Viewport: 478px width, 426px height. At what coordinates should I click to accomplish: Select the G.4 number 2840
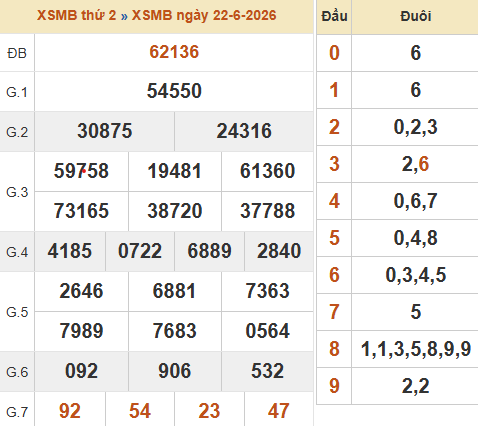pyautogui.click(x=279, y=251)
